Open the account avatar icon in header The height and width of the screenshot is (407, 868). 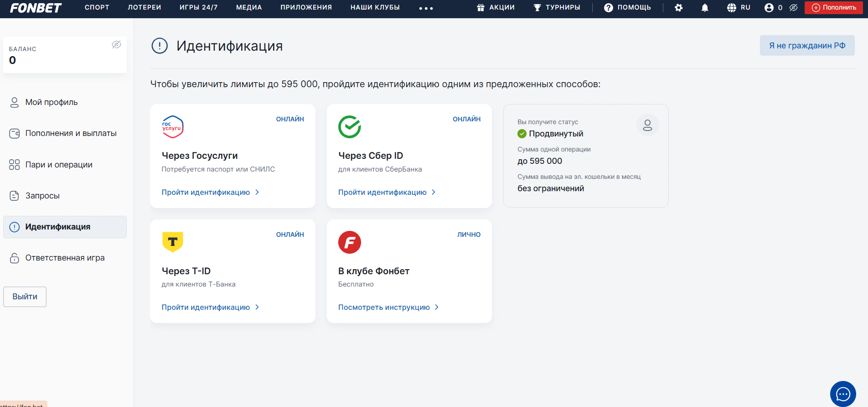pyautogui.click(x=769, y=8)
